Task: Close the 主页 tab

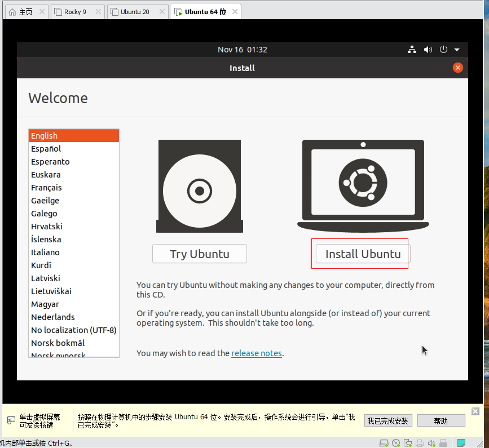Action: [42, 12]
